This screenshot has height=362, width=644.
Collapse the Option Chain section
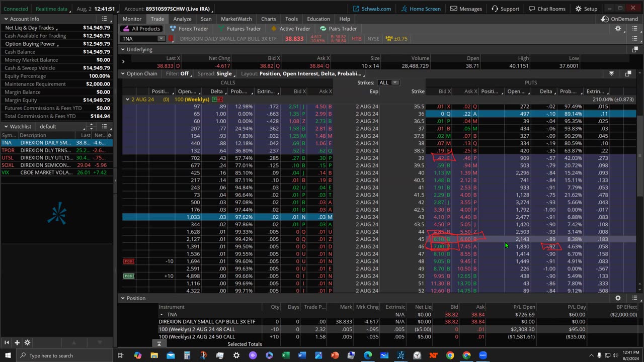click(122, 73)
